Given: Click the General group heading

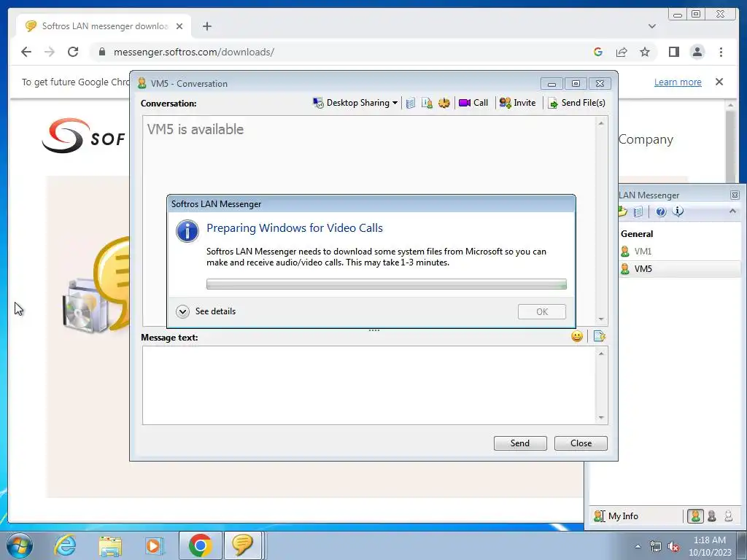Looking at the screenshot, I should coord(636,234).
